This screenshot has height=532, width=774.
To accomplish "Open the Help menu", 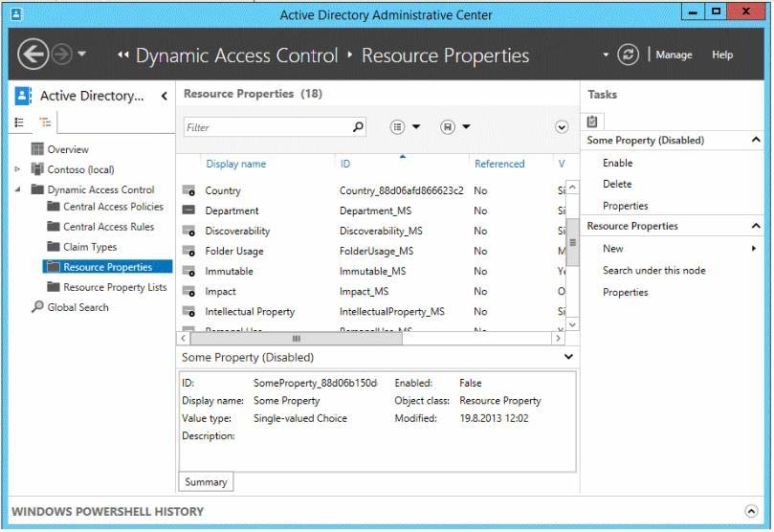I will point(722,55).
